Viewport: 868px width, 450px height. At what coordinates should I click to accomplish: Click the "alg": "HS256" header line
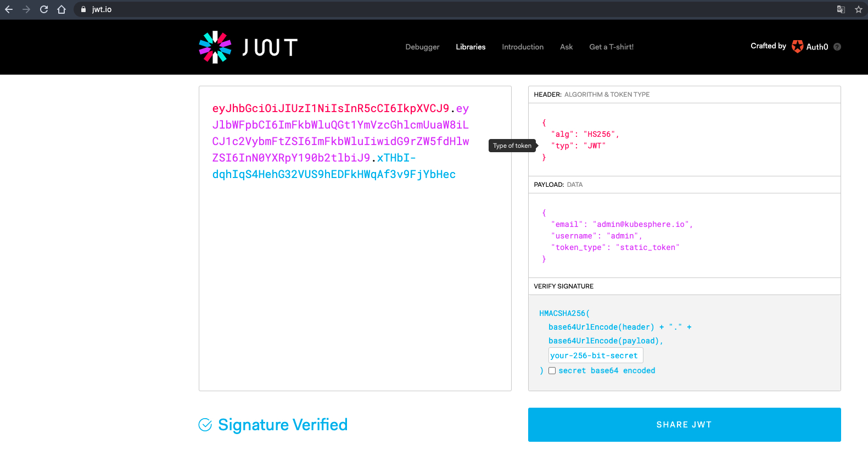585,135
